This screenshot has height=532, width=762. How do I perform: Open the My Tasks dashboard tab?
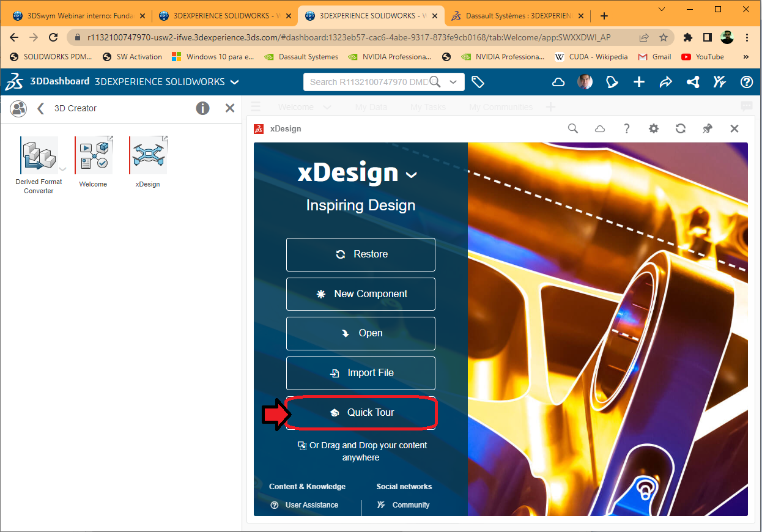[428, 107]
